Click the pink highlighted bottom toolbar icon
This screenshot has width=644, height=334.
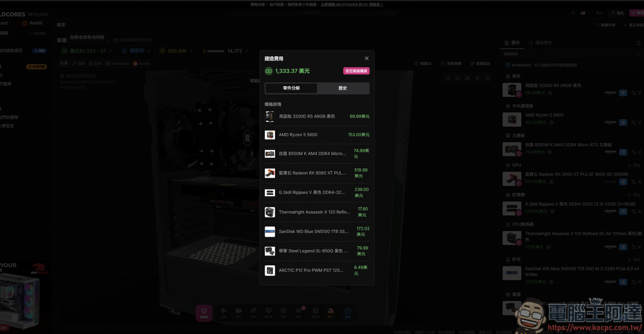click(x=203, y=312)
